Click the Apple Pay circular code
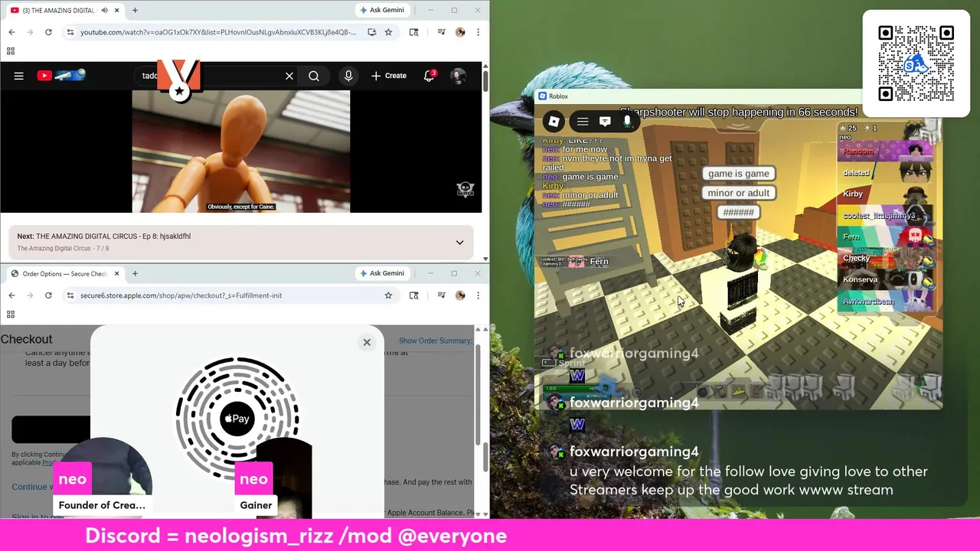 pos(237,418)
